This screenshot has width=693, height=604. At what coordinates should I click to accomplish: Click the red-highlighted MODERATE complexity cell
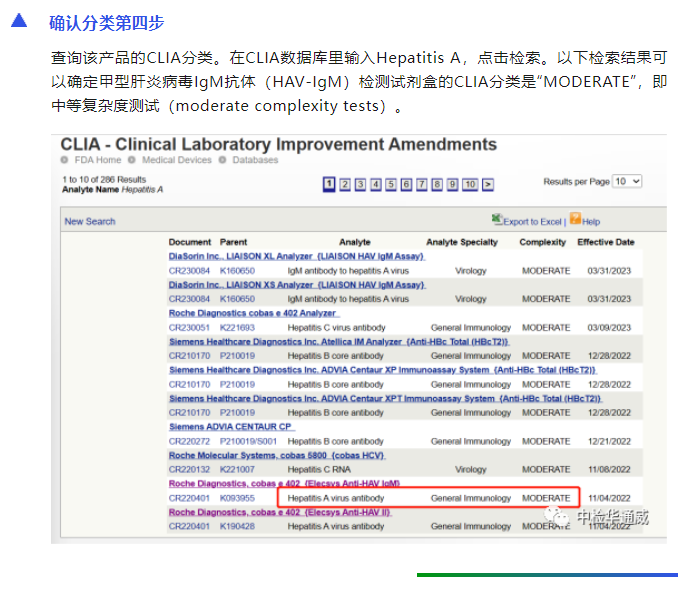point(546,498)
